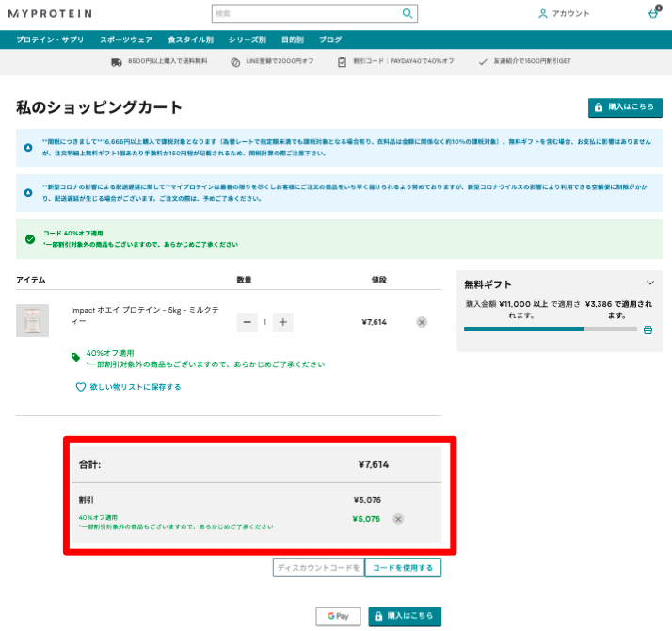Open Impact ホエイ プロテイン product link
Image resolution: width=672 pixels, height=631 pixels.
[x=145, y=315]
